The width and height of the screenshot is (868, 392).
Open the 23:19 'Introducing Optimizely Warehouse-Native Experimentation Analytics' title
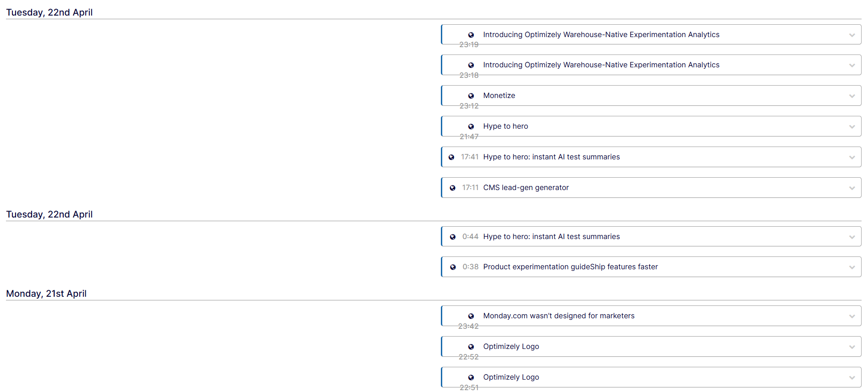(601, 35)
